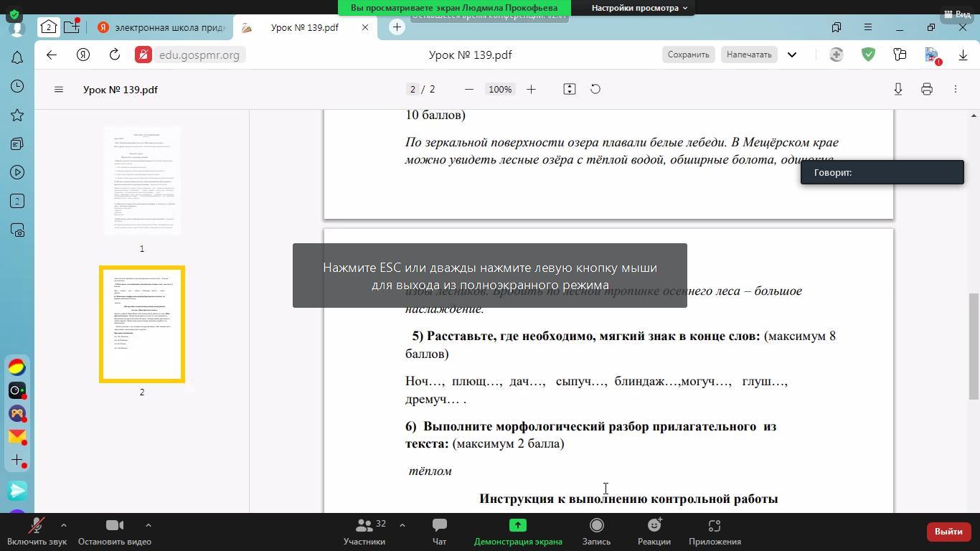Click the Напечатать button
The width and height of the screenshot is (980, 551).
pos(749,55)
